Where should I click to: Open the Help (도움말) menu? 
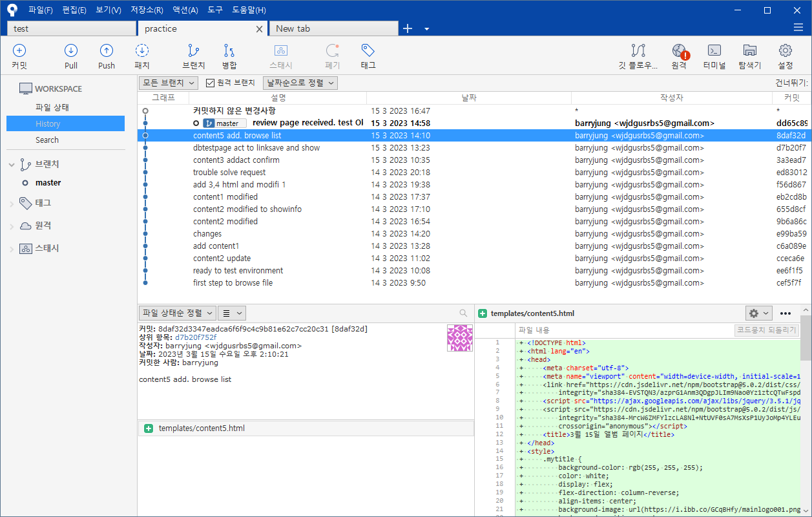(249, 10)
